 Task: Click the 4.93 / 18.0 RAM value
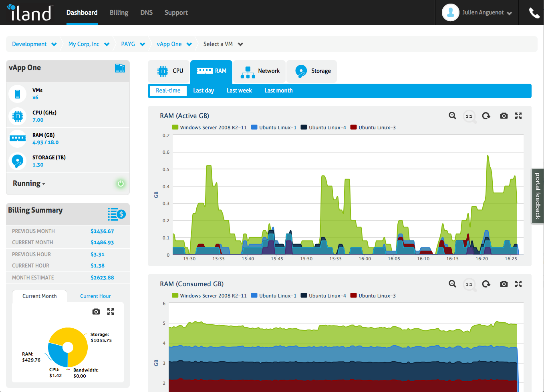pyautogui.click(x=46, y=143)
